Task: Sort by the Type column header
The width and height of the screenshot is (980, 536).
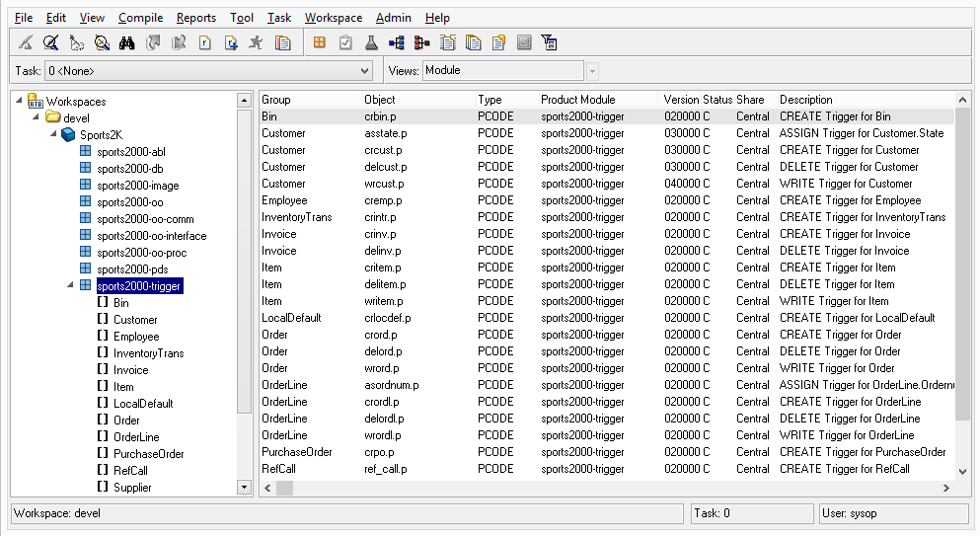Action: pyautogui.click(x=507, y=100)
